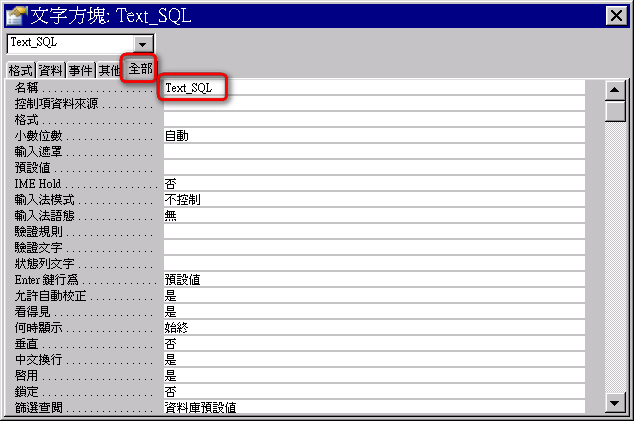Click the 垂直 field showing 否

[374, 344]
